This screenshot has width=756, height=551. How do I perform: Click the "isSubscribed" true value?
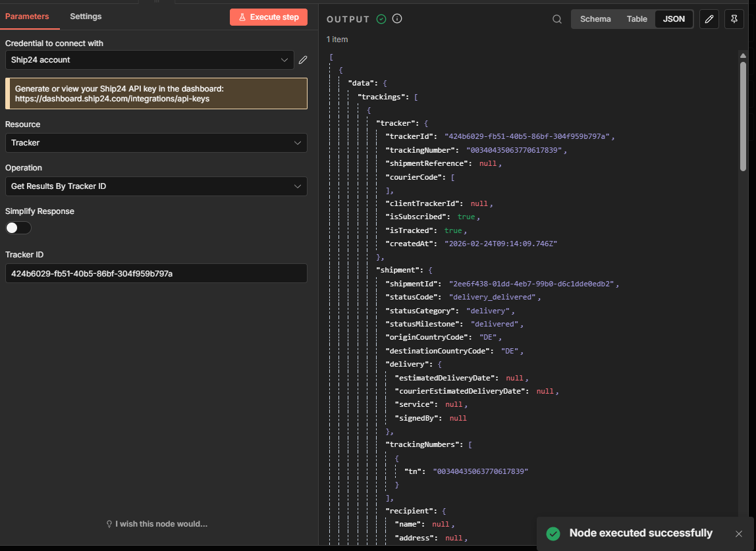point(466,217)
